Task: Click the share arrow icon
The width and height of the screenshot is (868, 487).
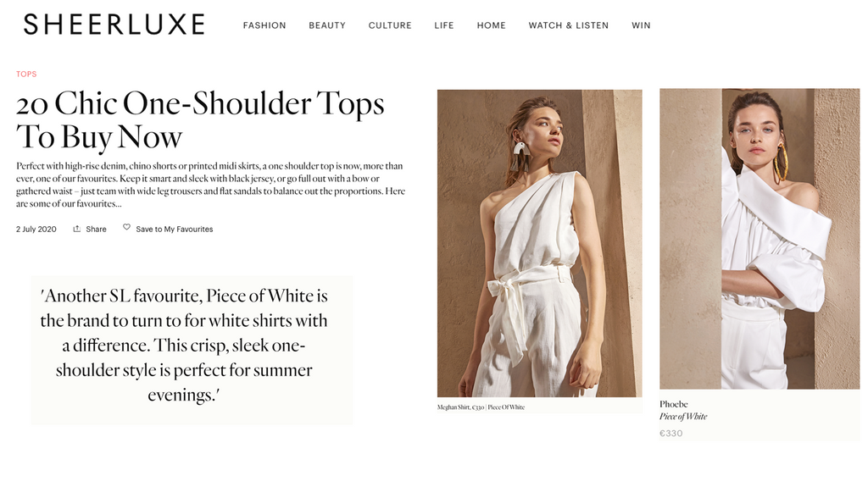Action: 77,229
